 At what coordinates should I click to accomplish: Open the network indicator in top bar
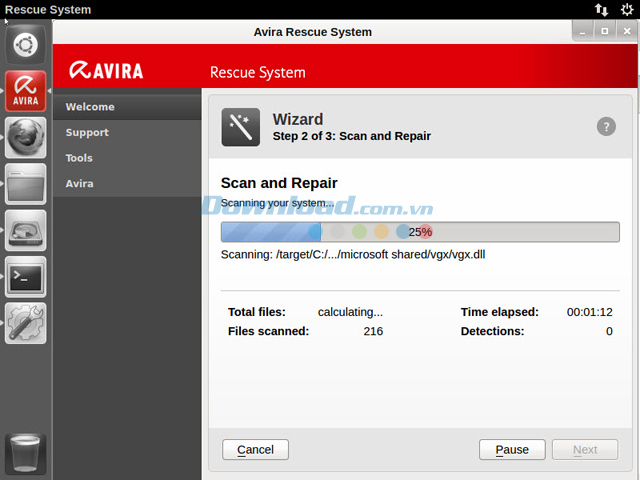(x=601, y=9)
